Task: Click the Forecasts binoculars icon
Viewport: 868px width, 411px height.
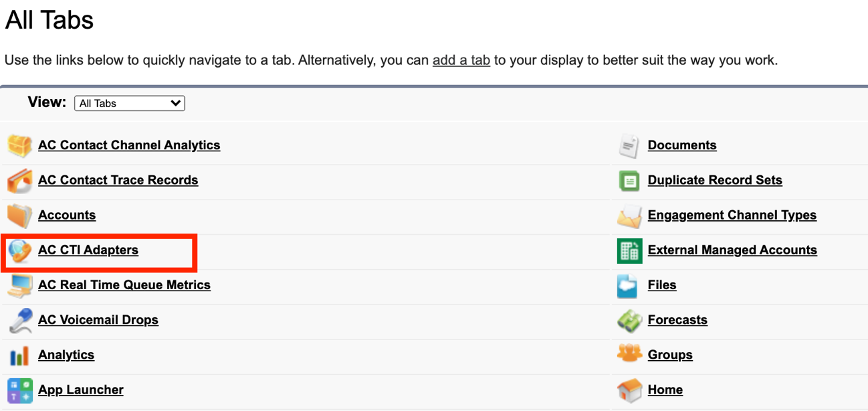Action: pos(629,320)
